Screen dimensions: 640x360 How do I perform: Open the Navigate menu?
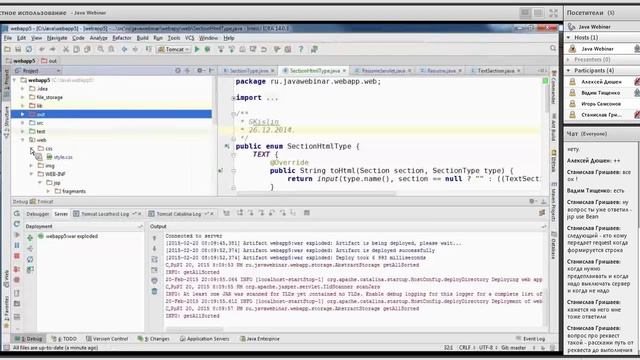pos(57,38)
